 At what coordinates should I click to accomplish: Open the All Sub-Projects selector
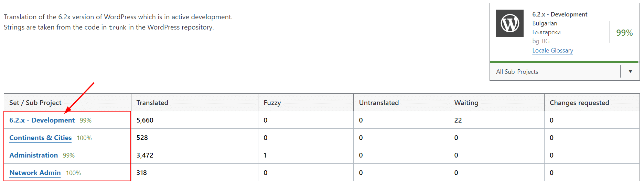point(555,71)
